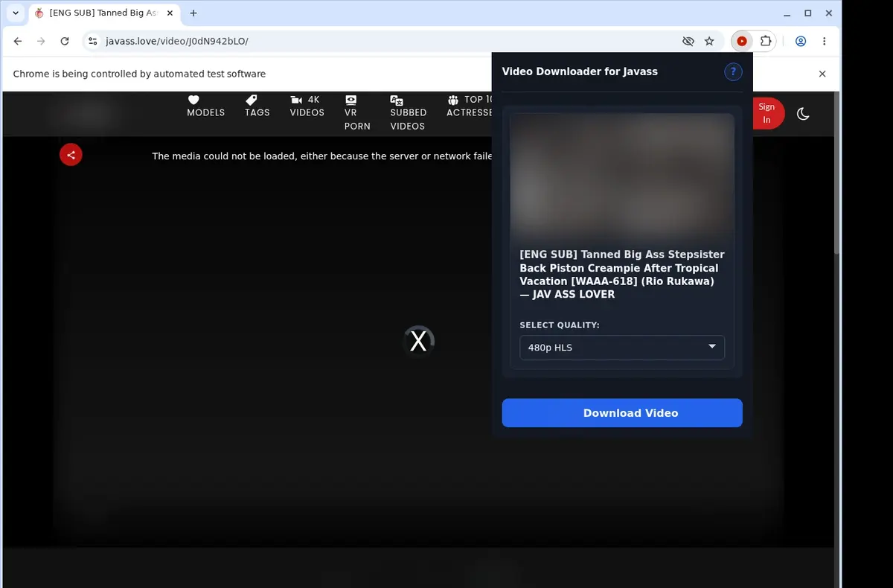This screenshot has width=893, height=588.
Task: Toggle dark mode with the moon icon
Action: [x=803, y=114]
